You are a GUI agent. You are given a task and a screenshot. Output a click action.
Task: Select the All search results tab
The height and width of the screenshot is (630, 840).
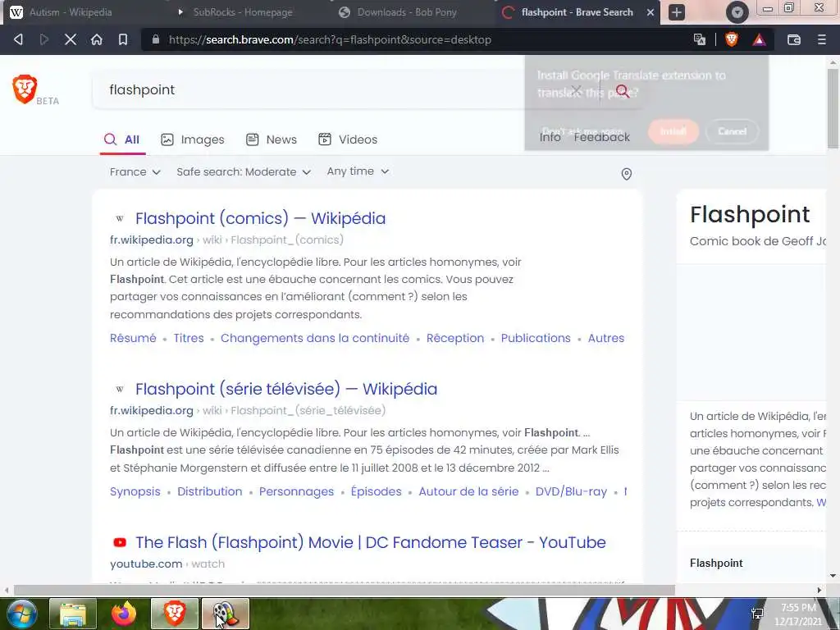tap(122, 139)
